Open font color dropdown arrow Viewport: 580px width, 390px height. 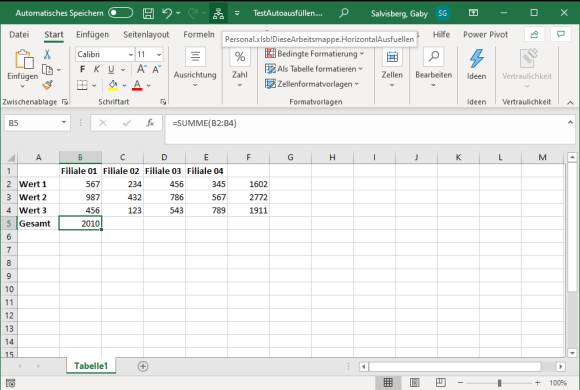point(149,86)
